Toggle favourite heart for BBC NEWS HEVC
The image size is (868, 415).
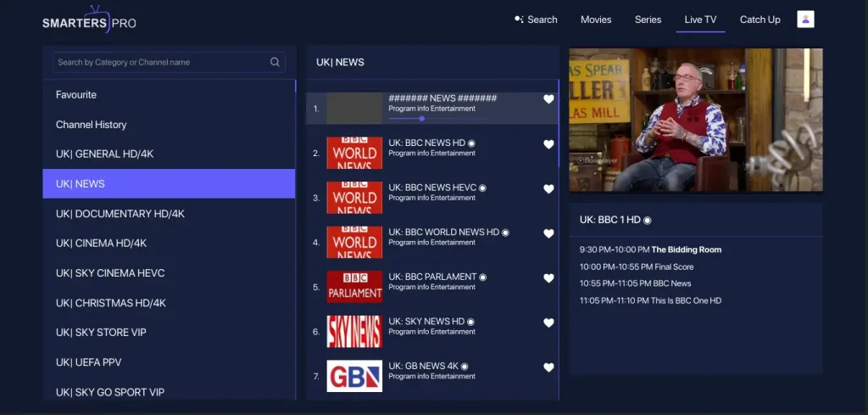point(548,189)
